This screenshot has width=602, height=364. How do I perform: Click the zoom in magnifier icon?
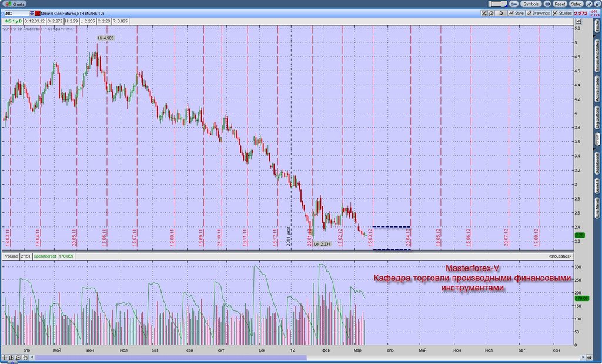(x=12, y=358)
